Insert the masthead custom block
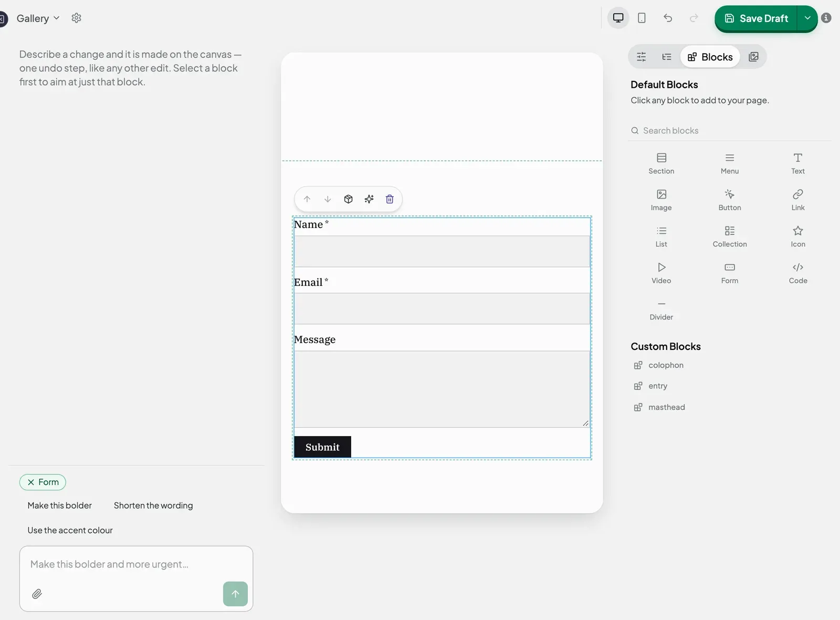Screen dimensions: 840x620 660,407
